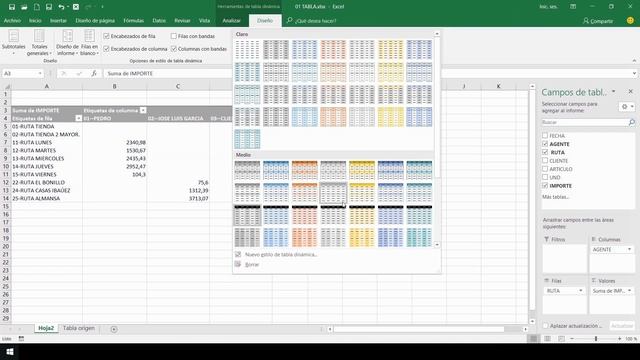Switch to the Datos ribbon tab

pyautogui.click(x=159, y=20)
